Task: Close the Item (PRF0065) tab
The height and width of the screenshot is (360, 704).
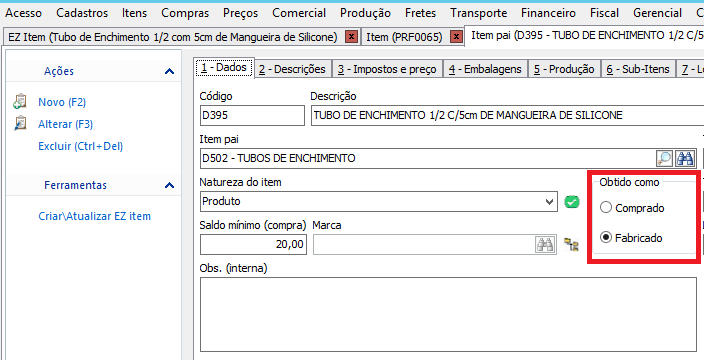Action: (x=456, y=36)
